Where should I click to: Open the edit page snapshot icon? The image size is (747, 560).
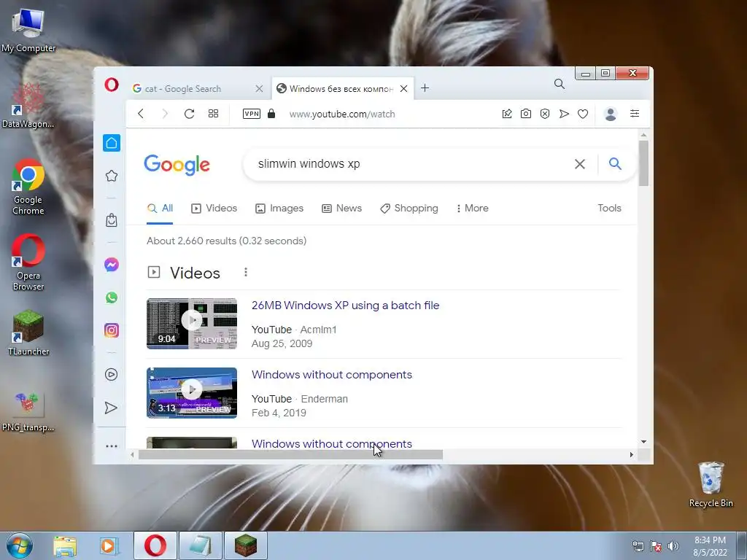click(507, 114)
